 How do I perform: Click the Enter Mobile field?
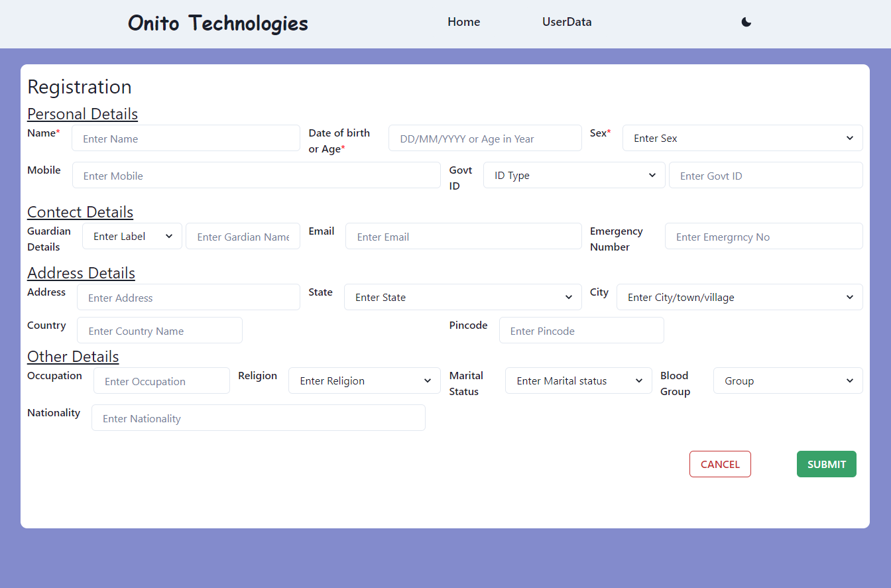pyautogui.click(x=257, y=175)
